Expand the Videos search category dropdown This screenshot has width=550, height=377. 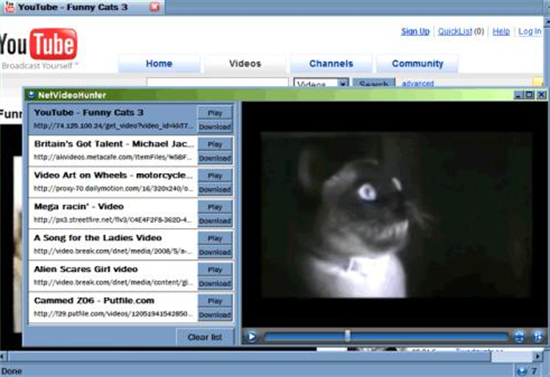click(343, 83)
